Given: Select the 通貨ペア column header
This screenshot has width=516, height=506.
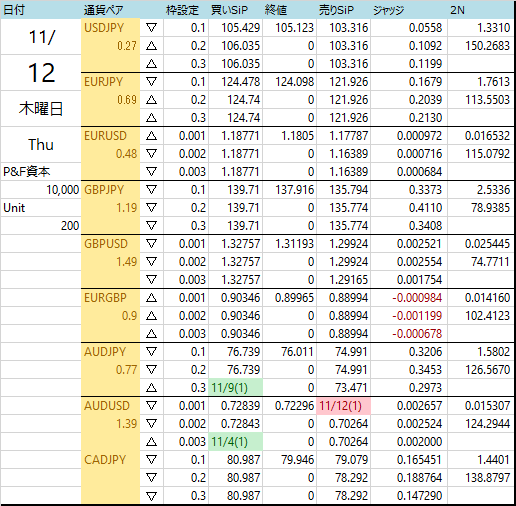Looking at the screenshot, I should point(103,10).
